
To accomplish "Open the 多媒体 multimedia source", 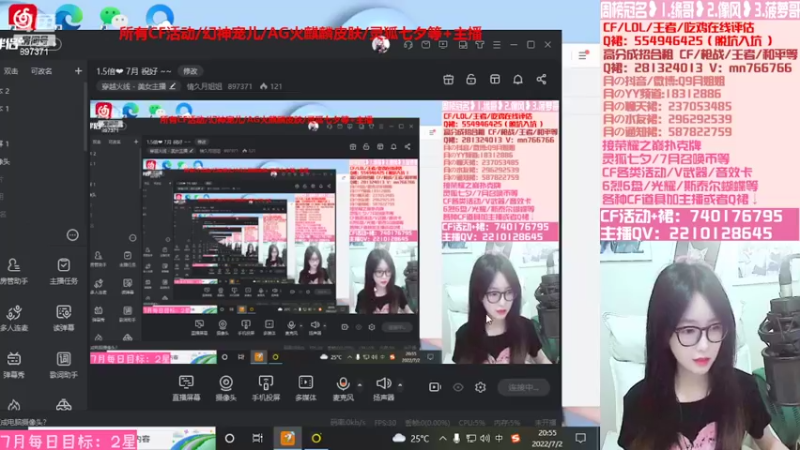I will pyautogui.click(x=306, y=388).
